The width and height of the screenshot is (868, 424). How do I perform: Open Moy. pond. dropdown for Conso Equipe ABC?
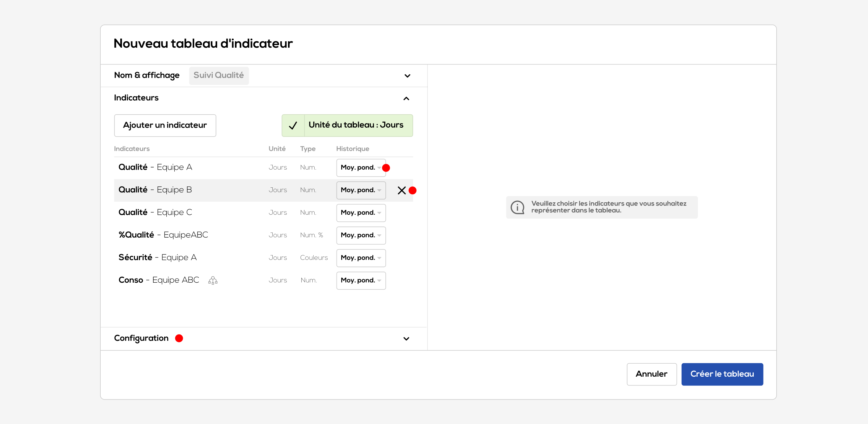361,280
